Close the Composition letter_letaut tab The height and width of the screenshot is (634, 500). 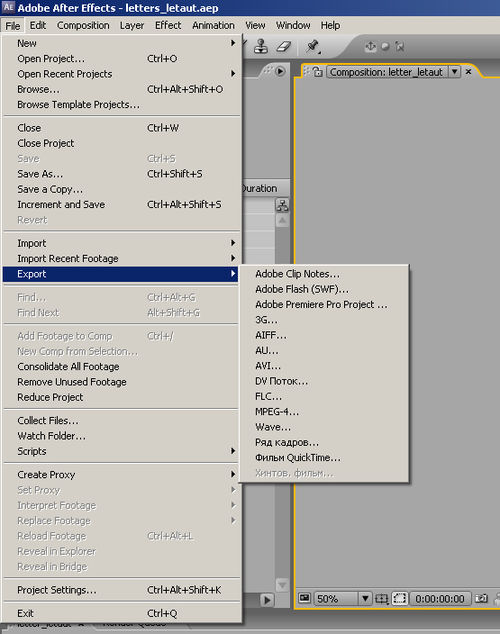pyautogui.click(x=468, y=72)
